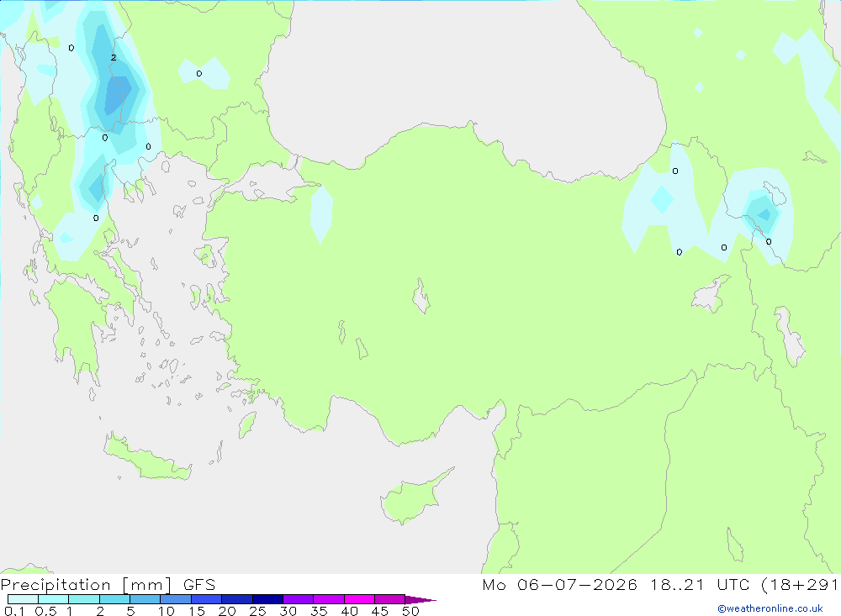Click the "0.1" legend scale value
The height and width of the screenshot is (616, 841).
click(14, 611)
